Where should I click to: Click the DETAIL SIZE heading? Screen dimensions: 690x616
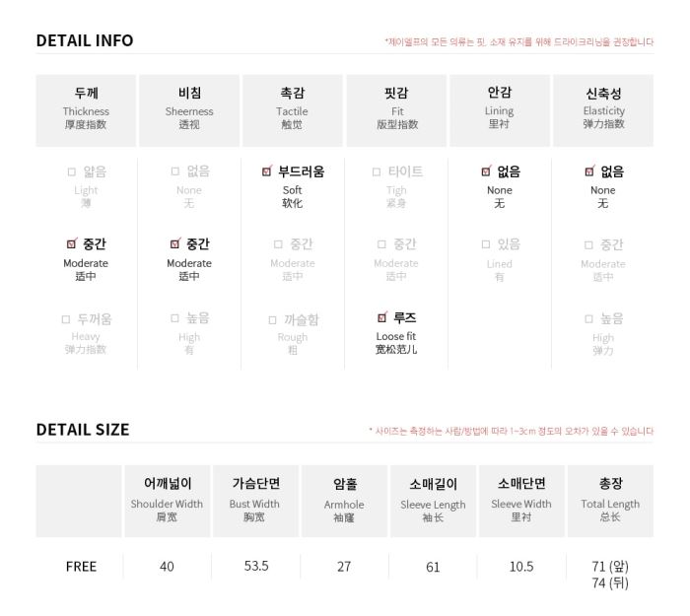click(83, 430)
